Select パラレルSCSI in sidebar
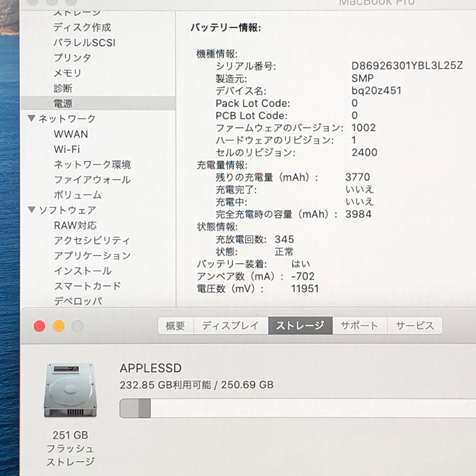The image size is (476, 476). pos(84,42)
